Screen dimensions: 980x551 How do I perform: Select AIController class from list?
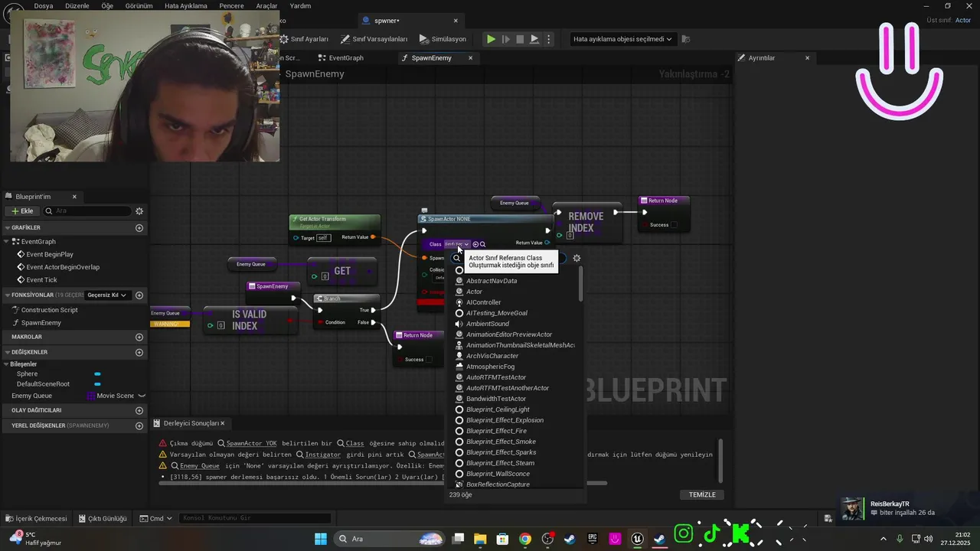(x=483, y=302)
